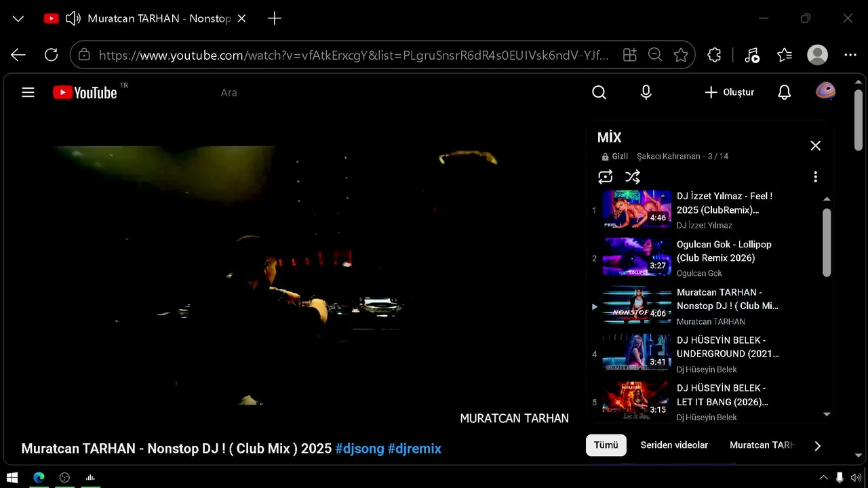Image resolution: width=868 pixels, height=488 pixels.
Task: Click the YouTube search magnifier icon
Action: point(599,92)
